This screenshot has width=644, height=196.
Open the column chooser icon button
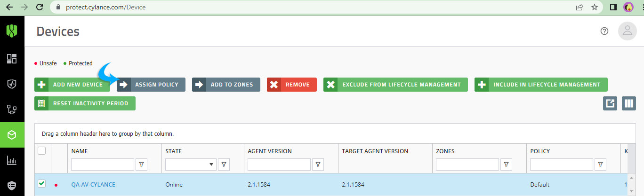[x=629, y=103]
